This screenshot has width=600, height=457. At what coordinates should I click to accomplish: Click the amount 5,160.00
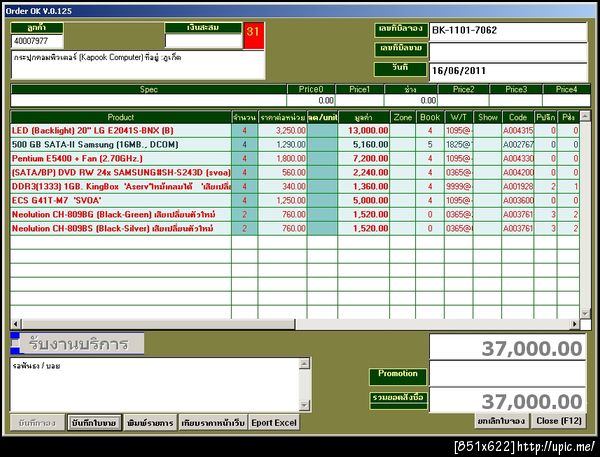tap(370, 145)
